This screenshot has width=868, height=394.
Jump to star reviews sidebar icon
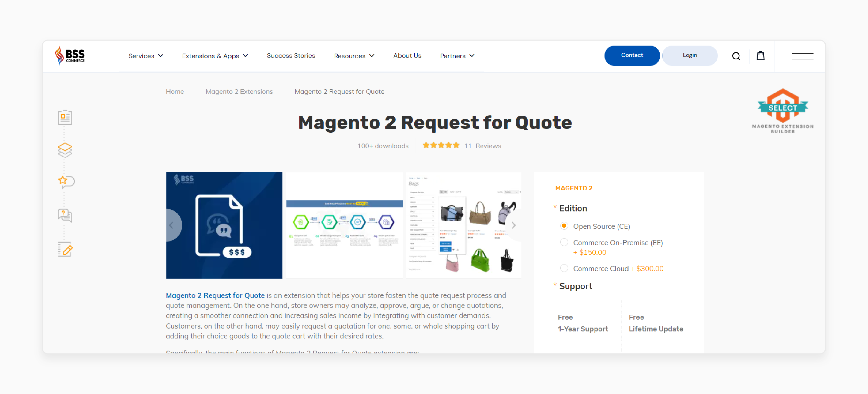click(x=66, y=182)
